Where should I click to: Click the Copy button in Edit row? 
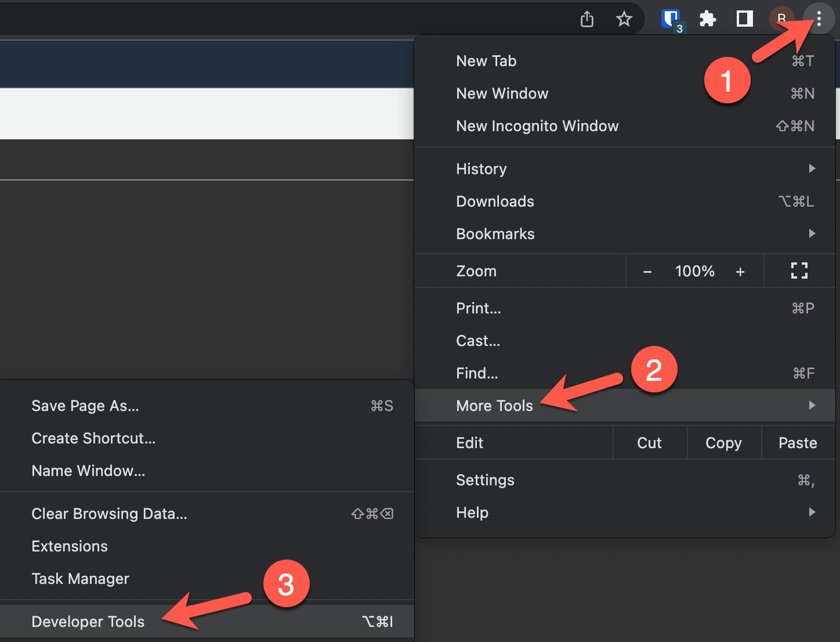click(723, 443)
